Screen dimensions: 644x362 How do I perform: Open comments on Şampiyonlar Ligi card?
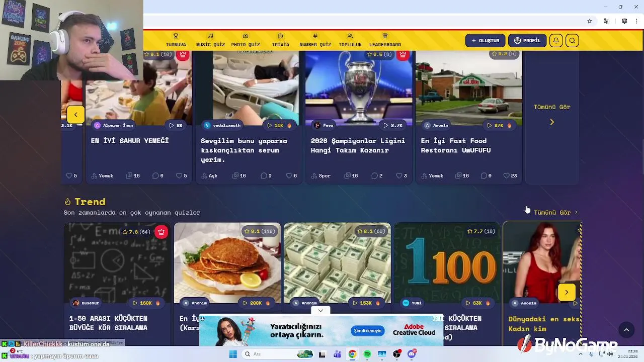coord(377,176)
